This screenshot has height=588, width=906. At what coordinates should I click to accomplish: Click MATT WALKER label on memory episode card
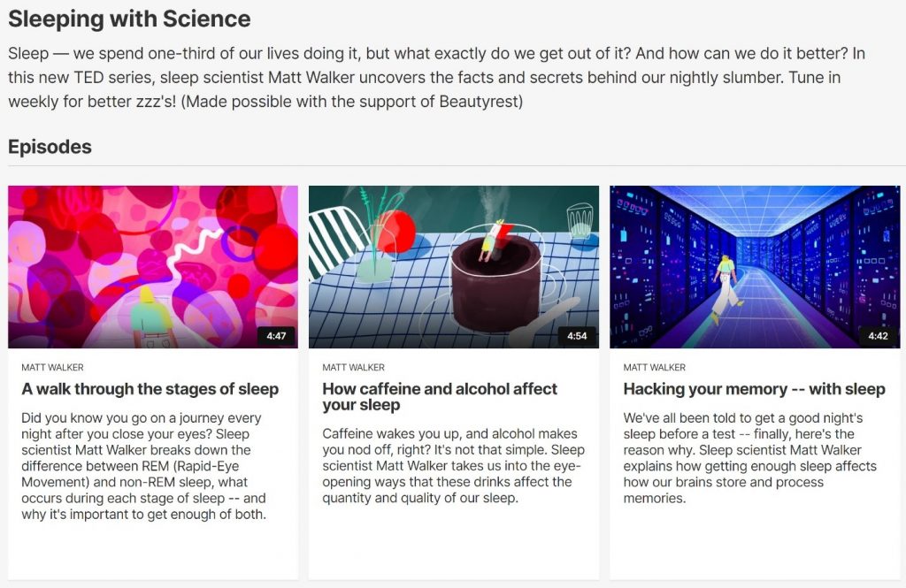click(655, 367)
